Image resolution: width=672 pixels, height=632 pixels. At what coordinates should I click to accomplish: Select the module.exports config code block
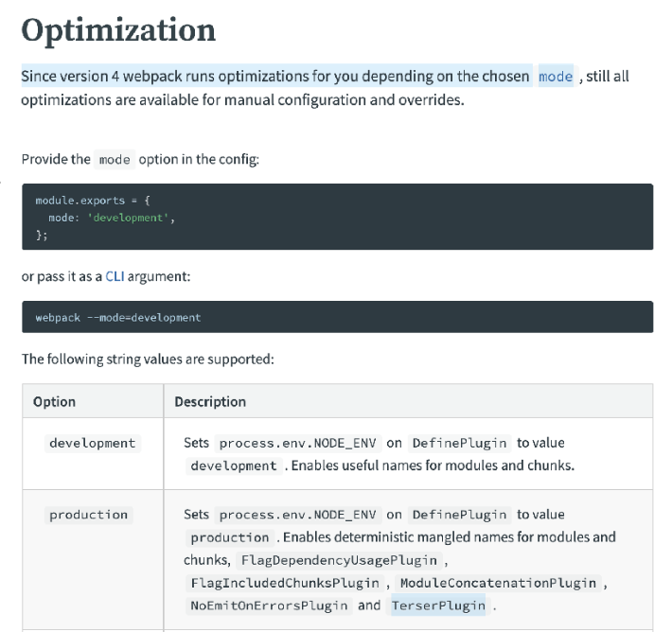pos(338,217)
